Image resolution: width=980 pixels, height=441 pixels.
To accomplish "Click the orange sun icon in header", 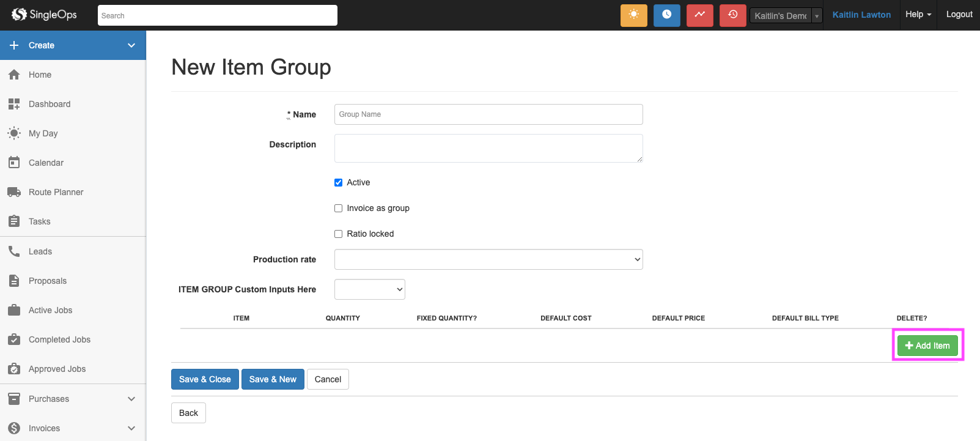I will coord(633,15).
